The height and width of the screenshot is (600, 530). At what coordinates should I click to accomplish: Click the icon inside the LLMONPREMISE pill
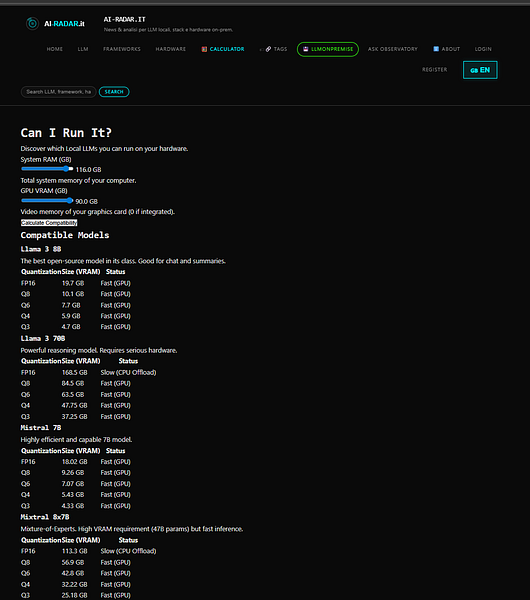pos(305,49)
